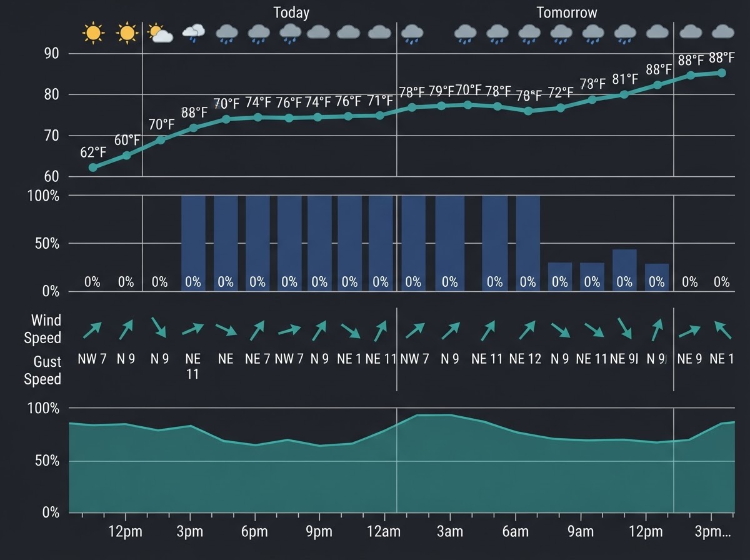Click the 12am time label
This screenshot has height=560, width=750.
[x=384, y=532]
